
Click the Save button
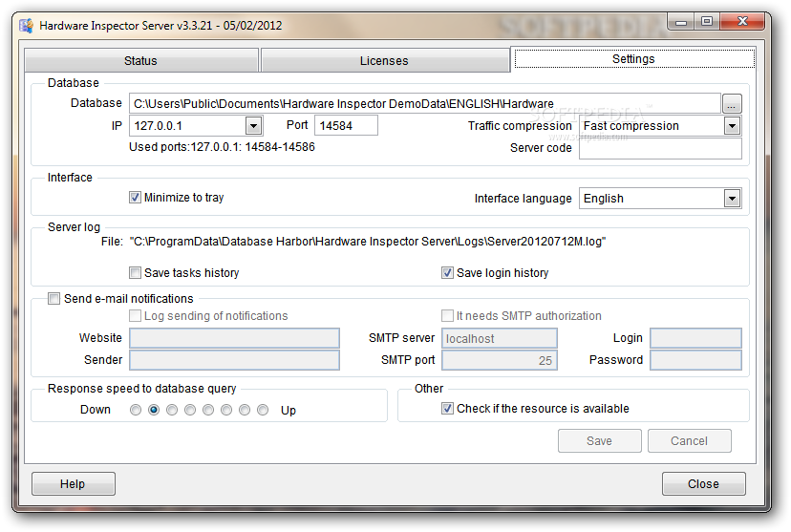pyautogui.click(x=600, y=440)
